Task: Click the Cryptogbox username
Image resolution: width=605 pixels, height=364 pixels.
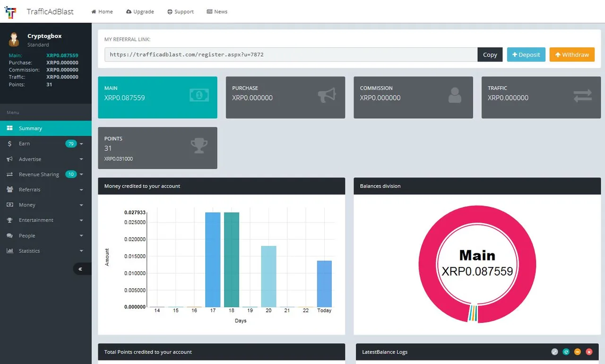Action: click(x=44, y=36)
